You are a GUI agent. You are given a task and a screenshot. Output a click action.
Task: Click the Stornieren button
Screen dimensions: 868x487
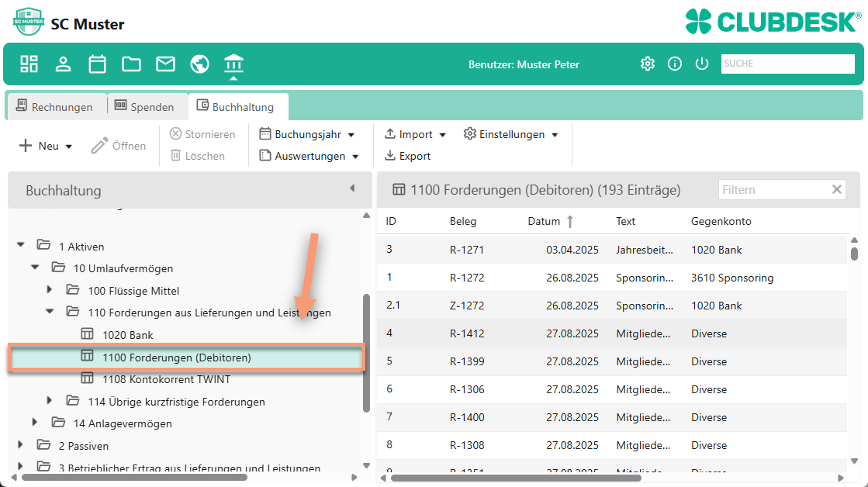(x=202, y=134)
